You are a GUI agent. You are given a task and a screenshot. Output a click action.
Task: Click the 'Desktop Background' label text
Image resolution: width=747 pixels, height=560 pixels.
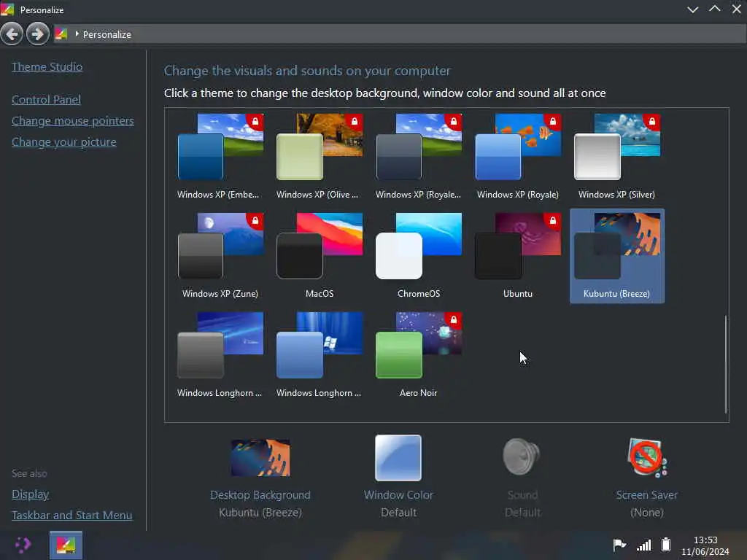260,495
